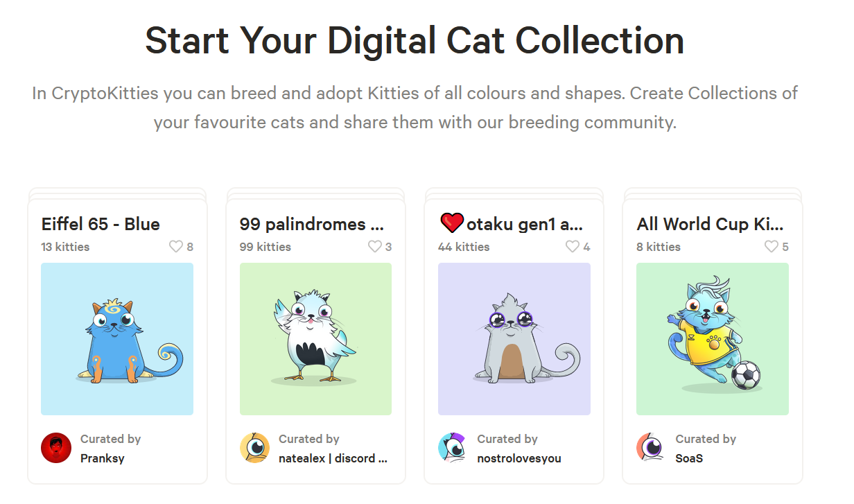Open the blue kitty thumbnail

tap(117, 339)
